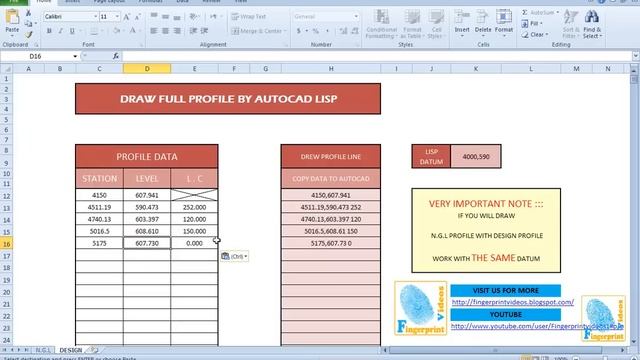Open Cell Styles gallery

(436, 24)
